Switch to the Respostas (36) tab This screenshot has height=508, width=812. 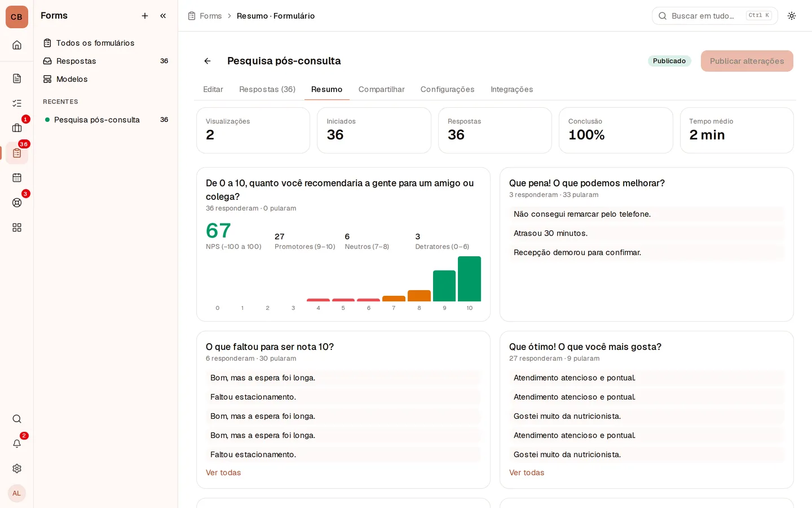[x=267, y=89]
